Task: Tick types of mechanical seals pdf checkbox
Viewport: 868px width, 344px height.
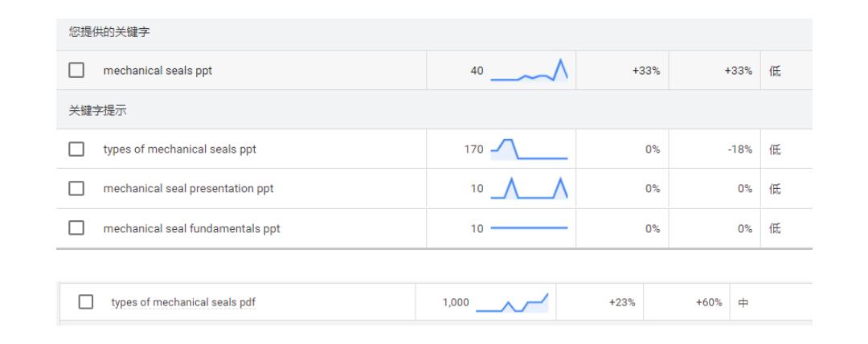Action: pos(86,302)
